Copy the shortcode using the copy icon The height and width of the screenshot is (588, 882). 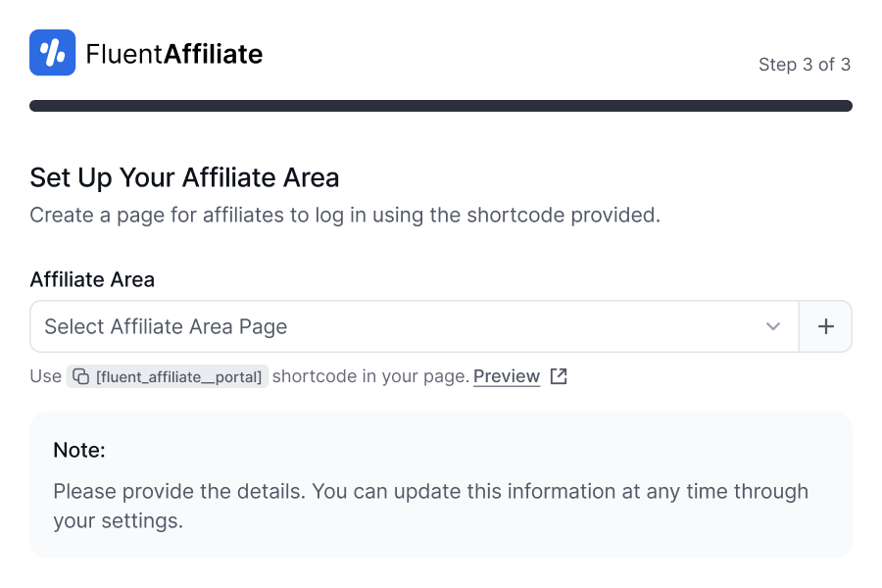pyautogui.click(x=82, y=377)
